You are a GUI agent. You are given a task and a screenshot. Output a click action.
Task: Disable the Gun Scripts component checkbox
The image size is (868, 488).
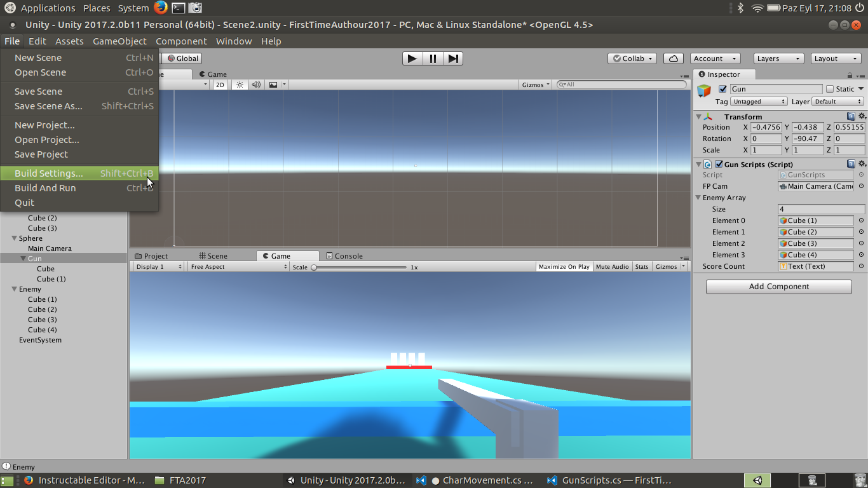pyautogui.click(x=719, y=164)
